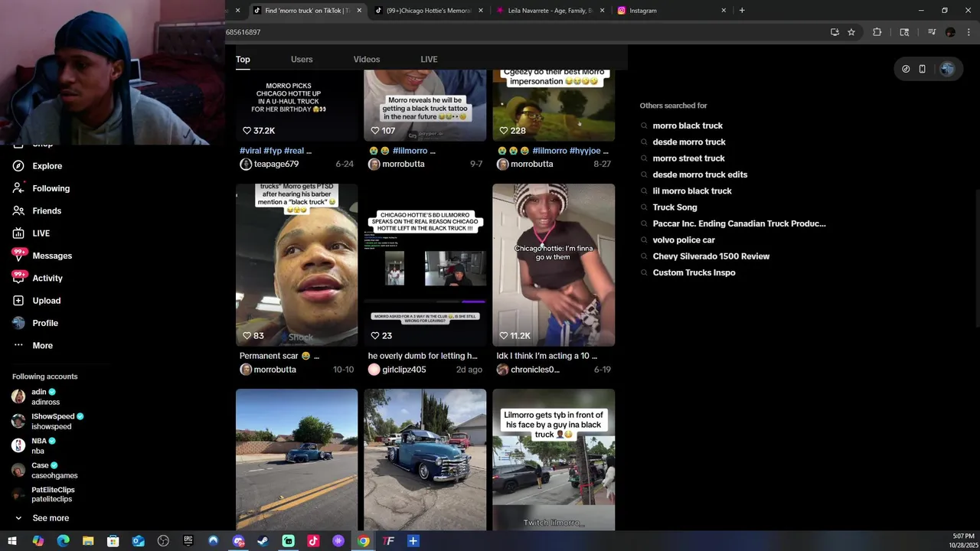
Task: Click the #viral #fyp #real hashtags caption
Action: pos(276,151)
